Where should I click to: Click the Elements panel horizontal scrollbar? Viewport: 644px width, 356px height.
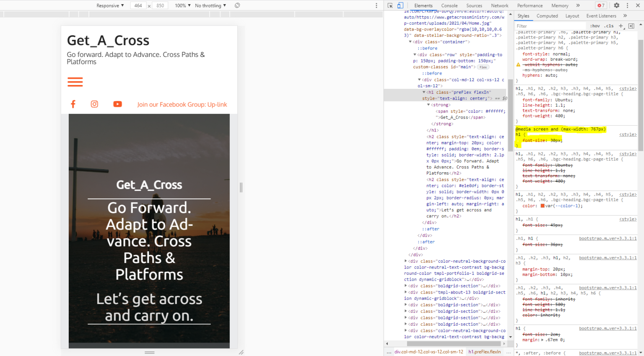click(454, 343)
